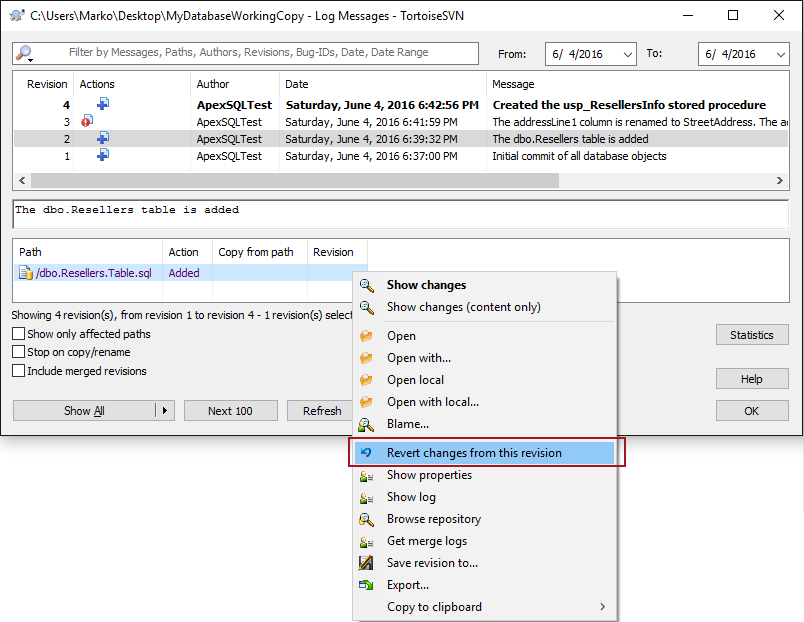Click the horizontal scrollbar thumb in the revision list
This screenshot has height=622, width=804.
[295, 180]
